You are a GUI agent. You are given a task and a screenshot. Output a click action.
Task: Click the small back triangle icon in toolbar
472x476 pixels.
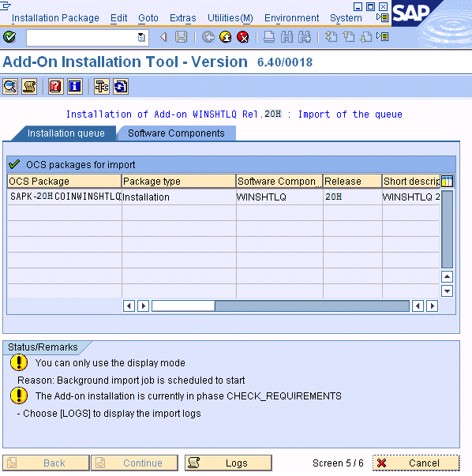pos(164,37)
